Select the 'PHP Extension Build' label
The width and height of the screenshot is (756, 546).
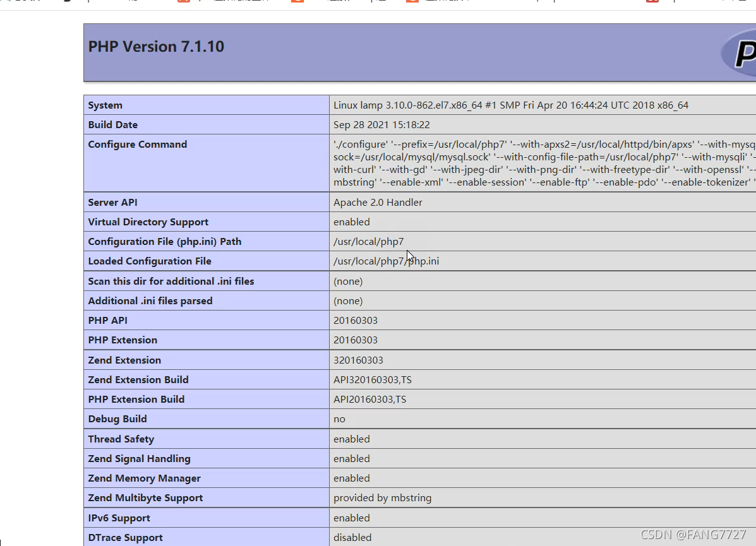pos(136,400)
